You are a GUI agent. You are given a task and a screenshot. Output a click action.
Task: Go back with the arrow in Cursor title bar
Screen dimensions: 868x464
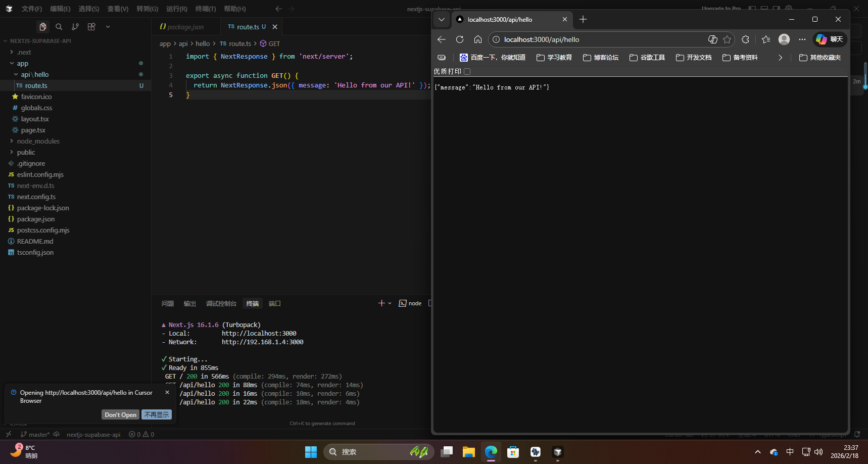278,9
